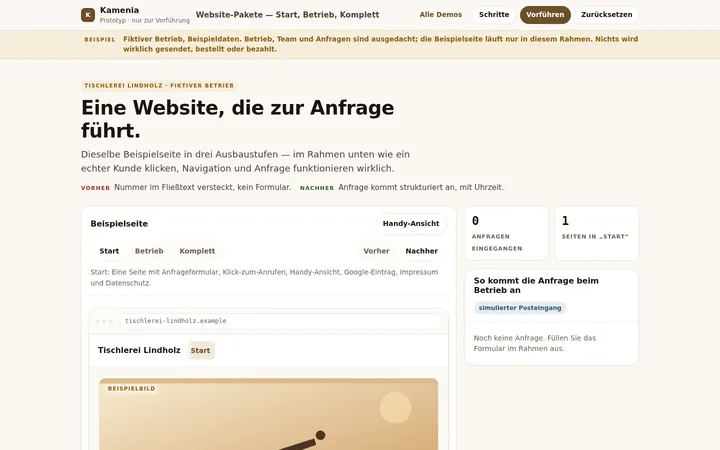Image resolution: width=720 pixels, height=450 pixels.
Task: Click the tischlerei-lindholz.example address bar
Action: point(280,321)
